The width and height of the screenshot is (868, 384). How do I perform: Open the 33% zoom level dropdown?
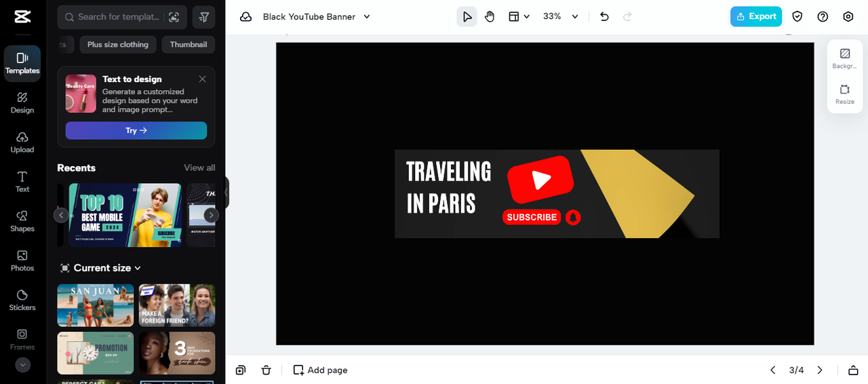click(561, 17)
